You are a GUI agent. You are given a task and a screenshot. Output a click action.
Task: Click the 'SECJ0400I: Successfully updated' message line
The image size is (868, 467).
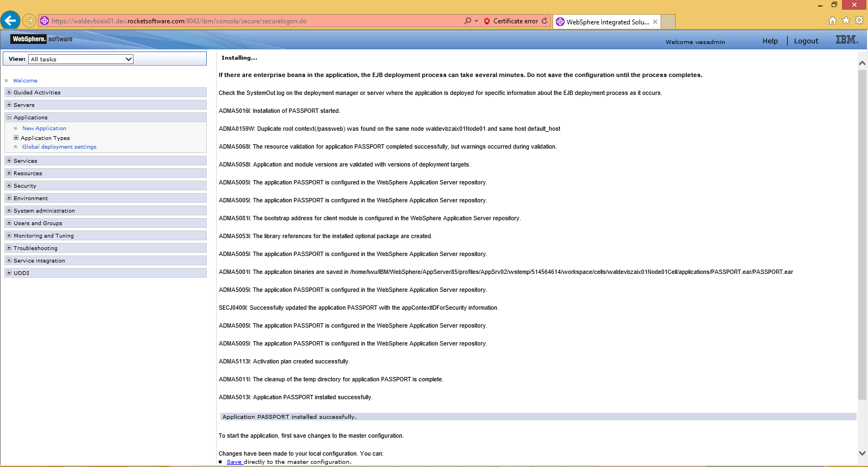pyautogui.click(x=358, y=308)
